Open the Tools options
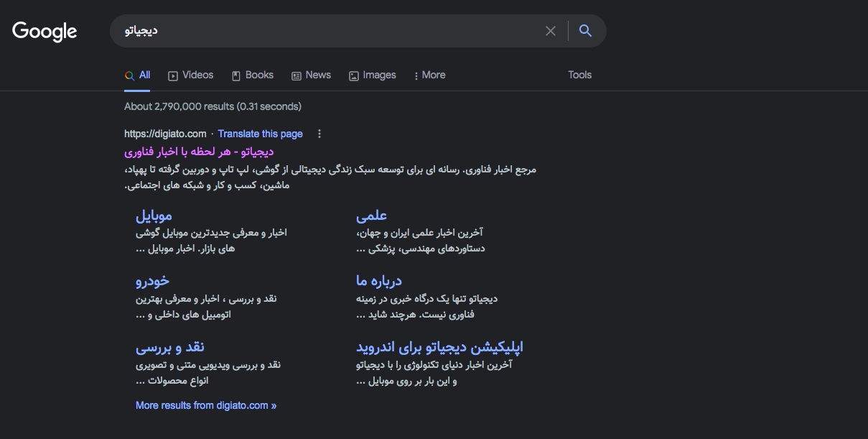 (x=580, y=75)
